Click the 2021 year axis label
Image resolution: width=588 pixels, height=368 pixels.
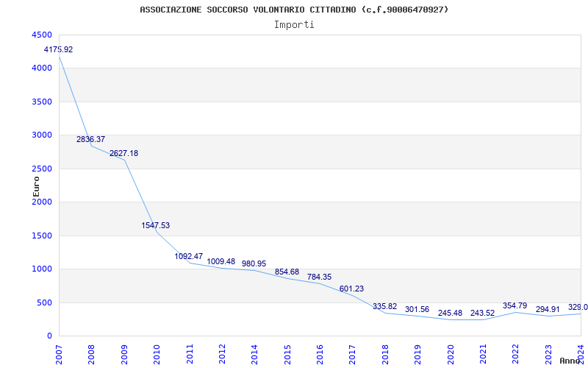point(483,354)
